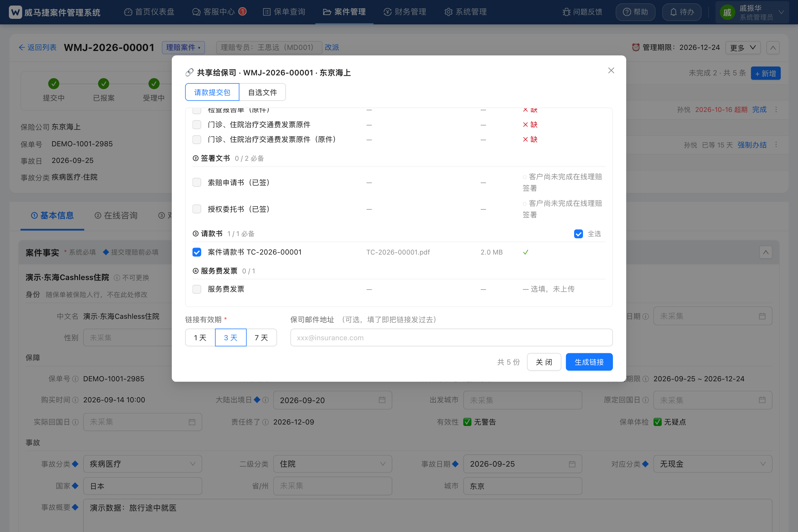The height and width of the screenshot is (532, 798).
Task: Click 返回列表 link
Action: (37, 48)
